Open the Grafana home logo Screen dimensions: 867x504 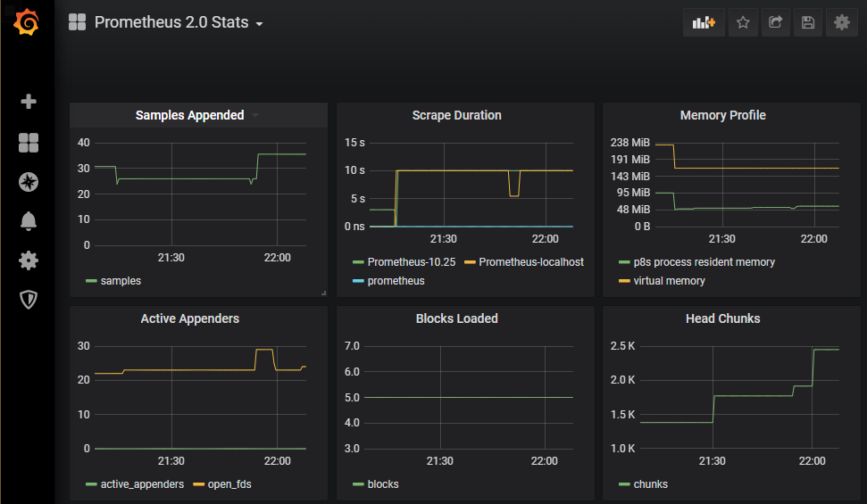point(27,22)
